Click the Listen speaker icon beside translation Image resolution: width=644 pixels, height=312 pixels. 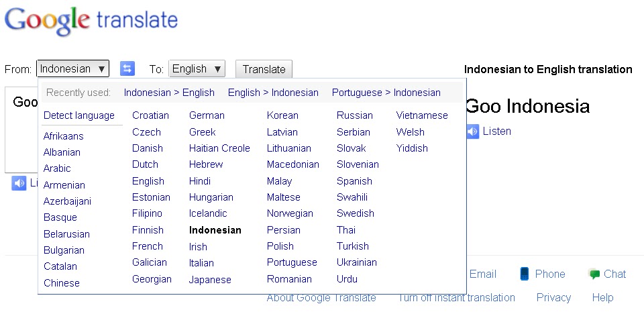click(x=472, y=132)
